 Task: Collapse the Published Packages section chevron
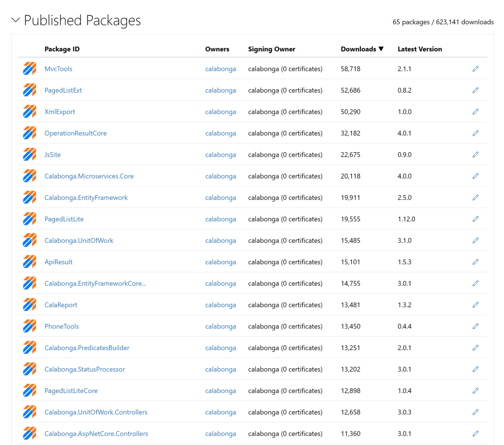coord(15,20)
